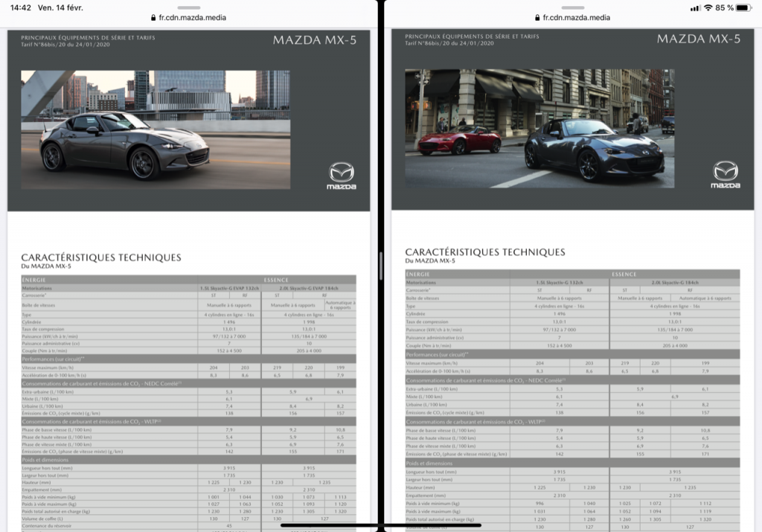Select 2.0L Skyactiv-G EVAP 184ch column header
The height and width of the screenshot is (532, 762).
(x=309, y=288)
